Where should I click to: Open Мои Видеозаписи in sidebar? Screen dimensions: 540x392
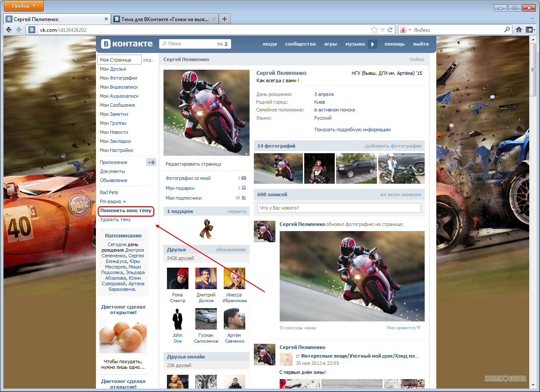(119, 87)
